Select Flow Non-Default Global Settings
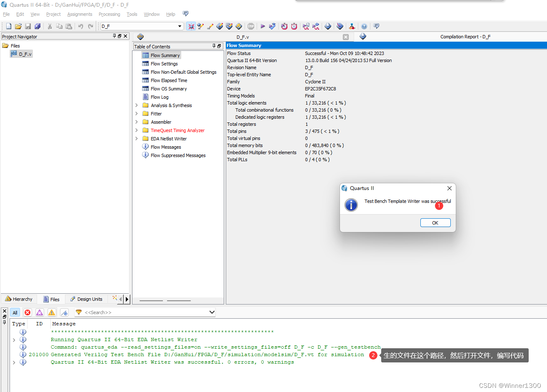The height and width of the screenshot is (392, 547). coord(184,72)
